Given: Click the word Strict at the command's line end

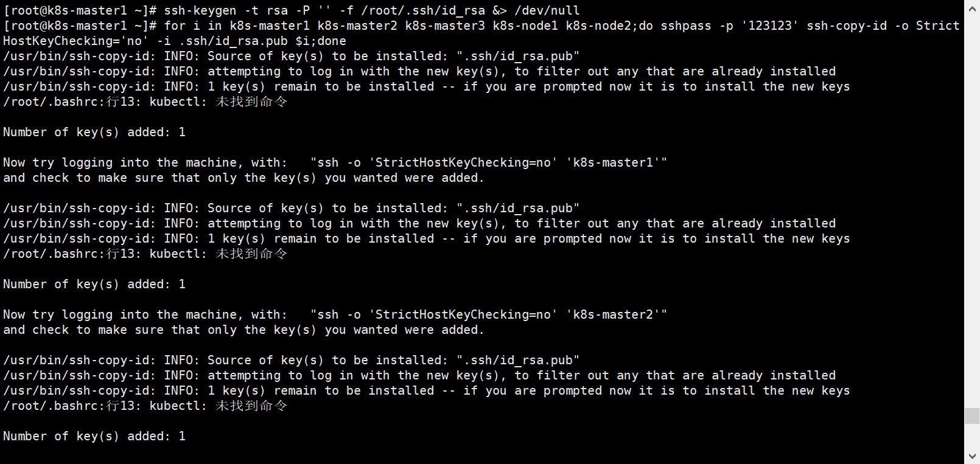Looking at the screenshot, I should point(937,26).
